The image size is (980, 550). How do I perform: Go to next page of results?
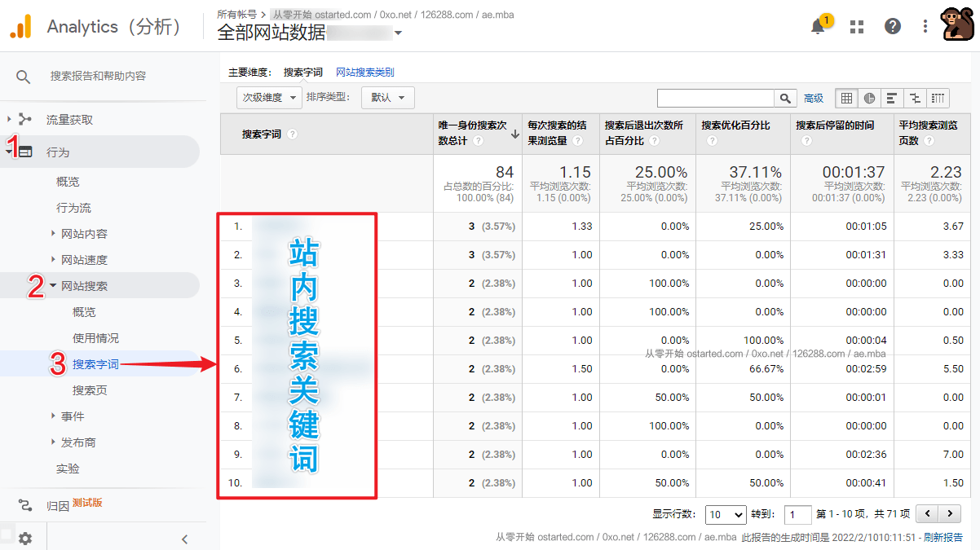tap(949, 514)
